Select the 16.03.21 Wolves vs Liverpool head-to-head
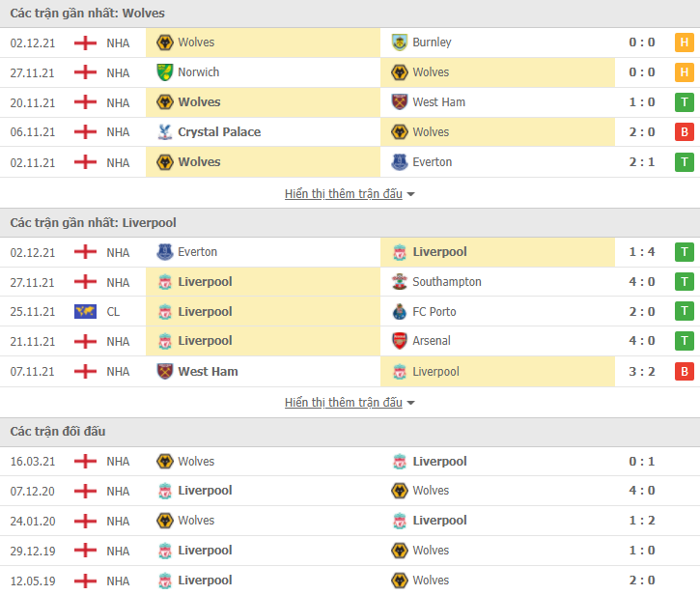The image size is (700, 595). [x=350, y=462]
